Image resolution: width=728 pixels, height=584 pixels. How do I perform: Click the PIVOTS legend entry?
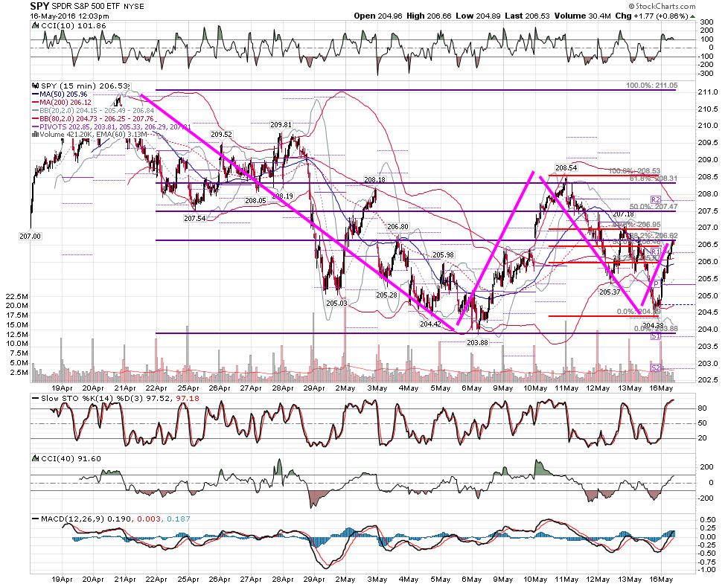pyautogui.click(x=115, y=126)
